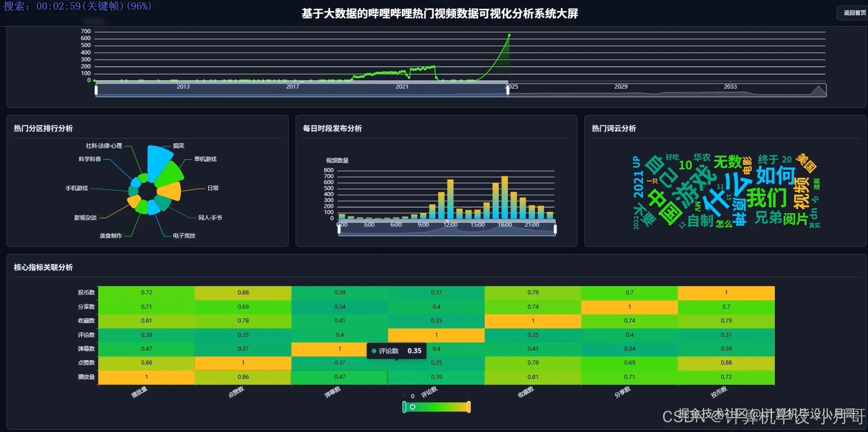This screenshot has height=432, width=868.
Task: Click the right handle of the yearly trend zoom bar
Action: (x=508, y=90)
